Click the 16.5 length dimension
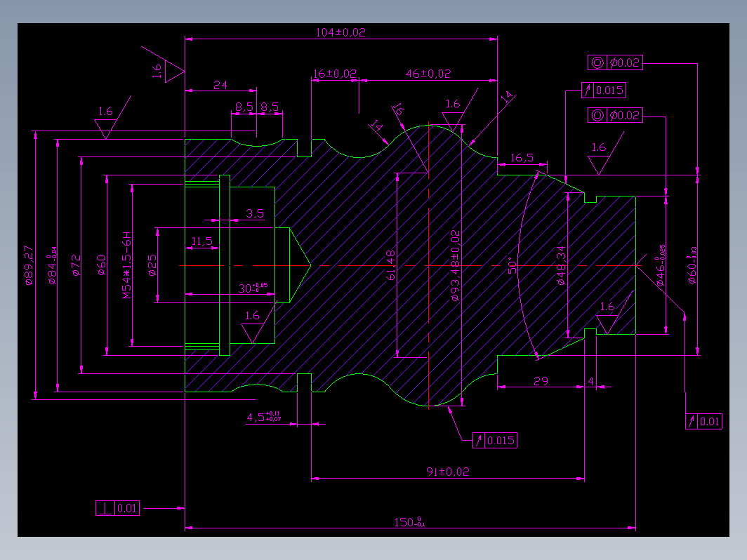747x560 pixels. (x=522, y=158)
